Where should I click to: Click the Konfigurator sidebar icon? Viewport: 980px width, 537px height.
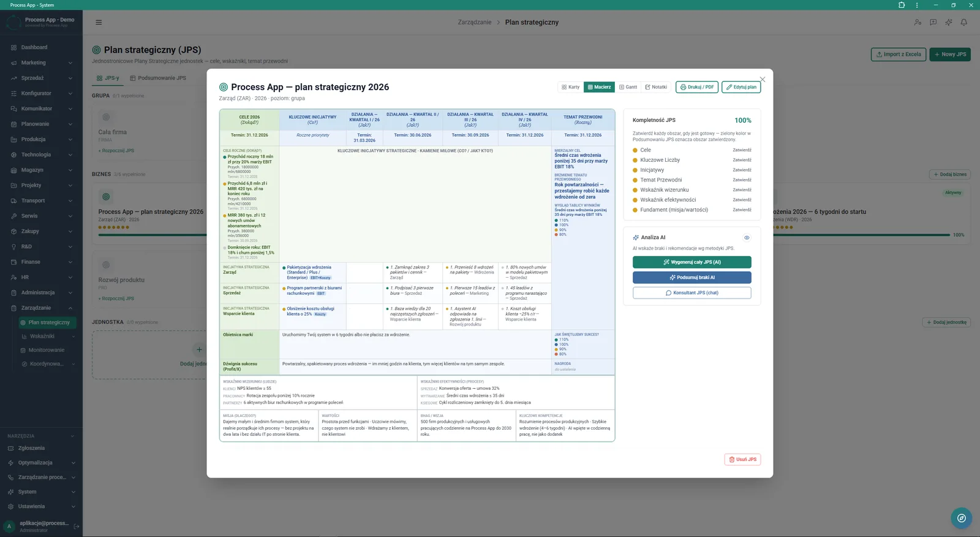(x=13, y=93)
